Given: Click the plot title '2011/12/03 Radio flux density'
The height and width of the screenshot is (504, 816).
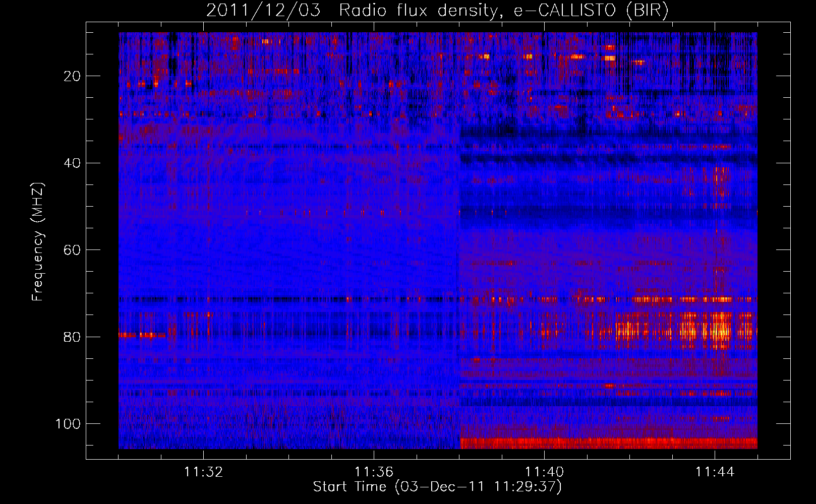Looking at the screenshot, I should click(438, 11).
